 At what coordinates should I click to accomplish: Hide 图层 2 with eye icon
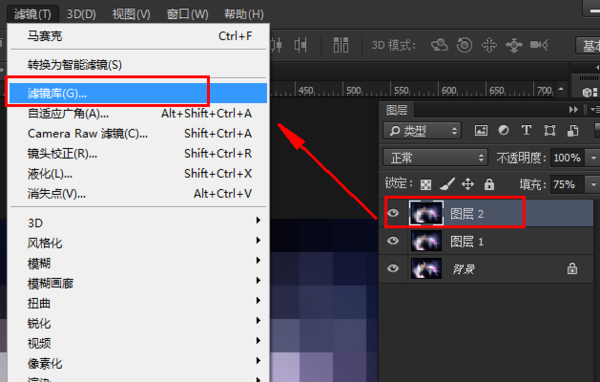tap(393, 213)
